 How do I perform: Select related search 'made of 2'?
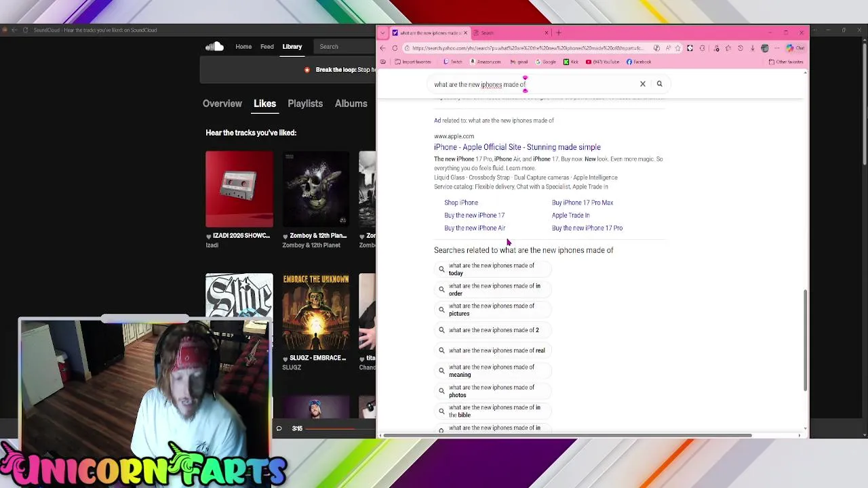click(494, 330)
